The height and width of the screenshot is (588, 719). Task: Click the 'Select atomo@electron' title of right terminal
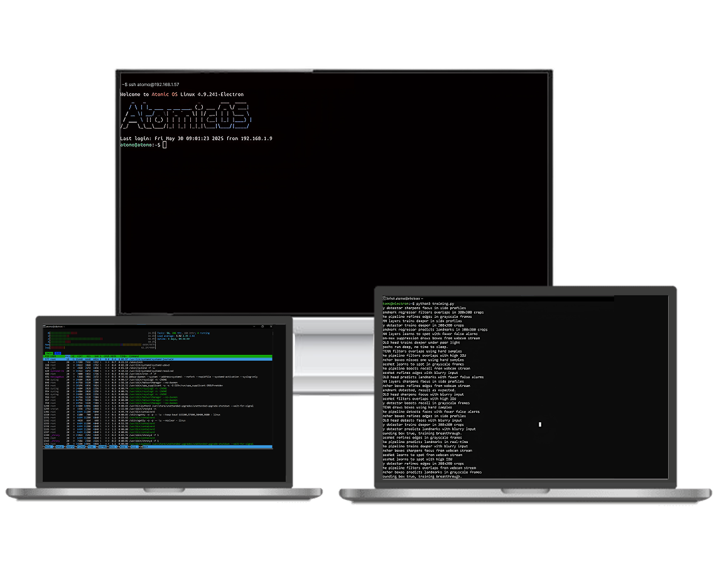pos(404,298)
